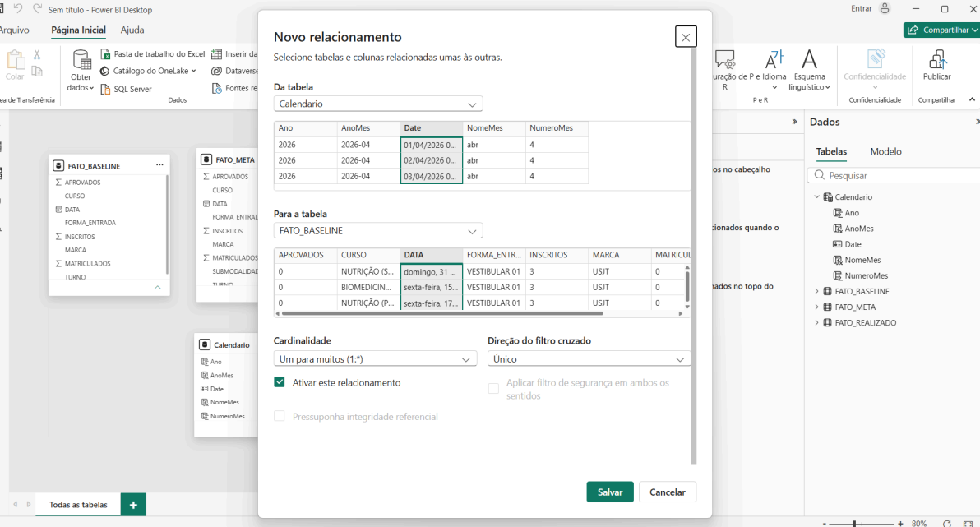Click the add new layout plus button
980x527 pixels.
point(133,505)
